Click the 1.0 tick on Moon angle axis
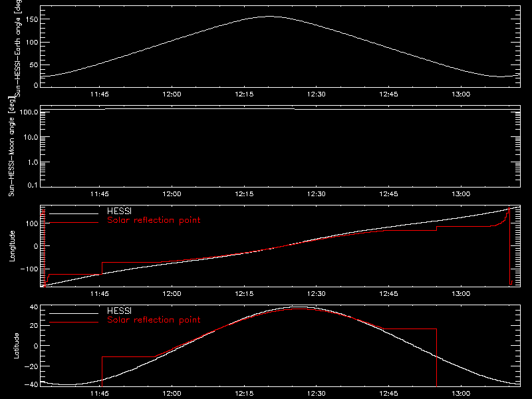This screenshot has height=399, width=532. click(x=33, y=162)
